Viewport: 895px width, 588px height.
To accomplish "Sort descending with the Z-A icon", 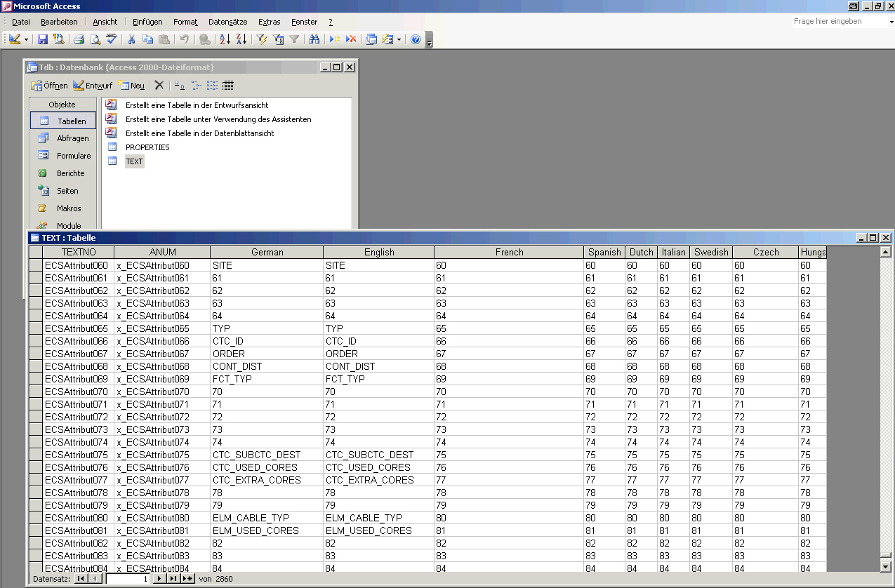I will pyautogui.click(x=241, y=39).
